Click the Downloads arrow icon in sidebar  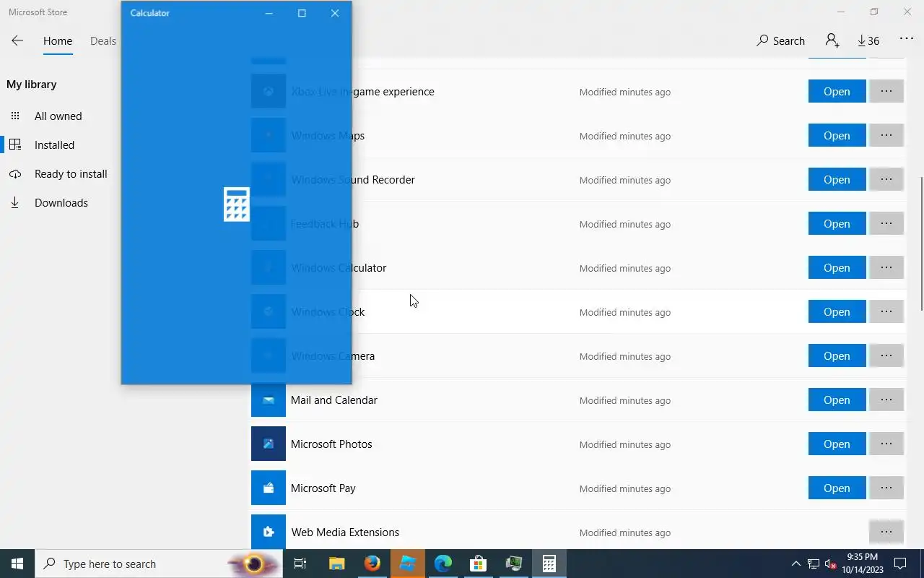[x=15, y=202]
